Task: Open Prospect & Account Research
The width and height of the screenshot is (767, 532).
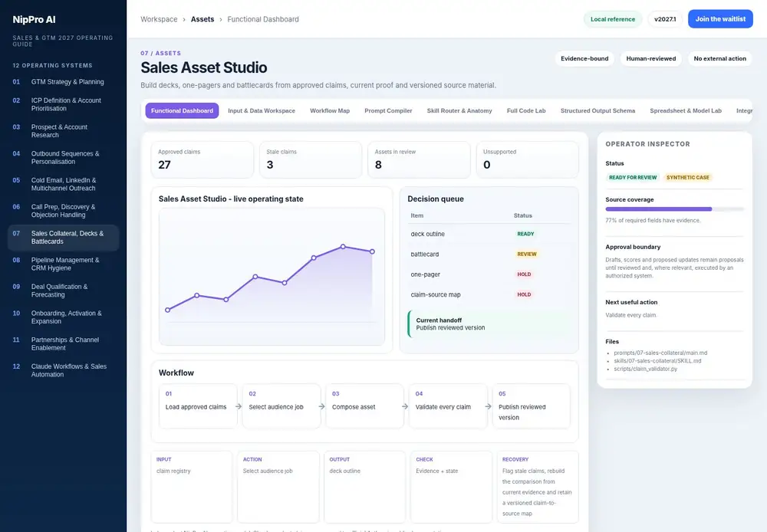Action: [63, 130]
